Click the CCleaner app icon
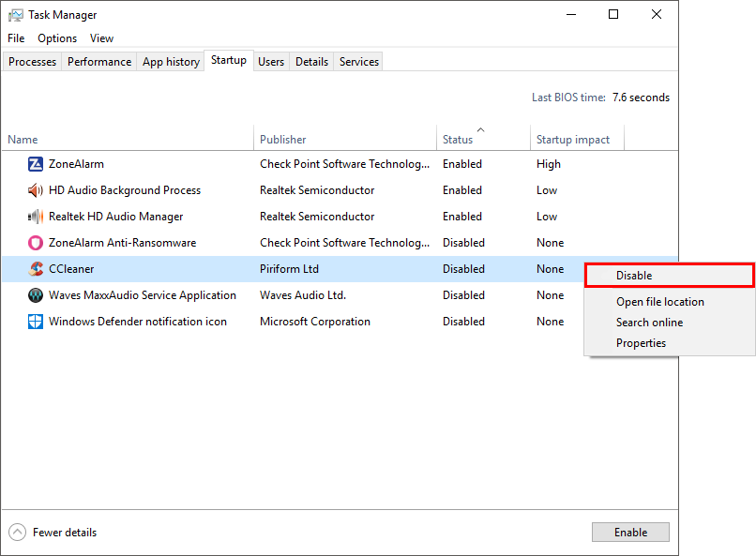756x556 pixels. click(36, 269)
